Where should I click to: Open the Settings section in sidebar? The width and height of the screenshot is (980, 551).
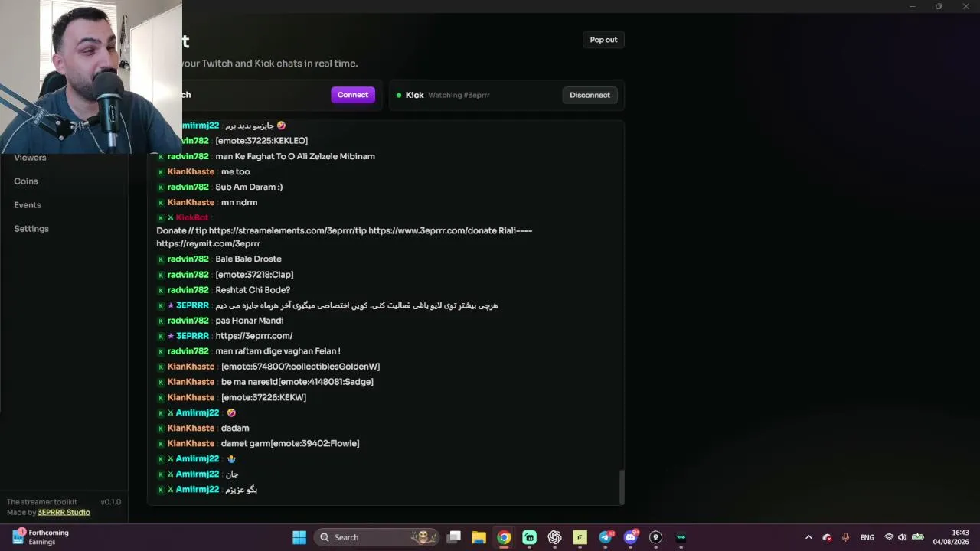[x=31, y=229]
